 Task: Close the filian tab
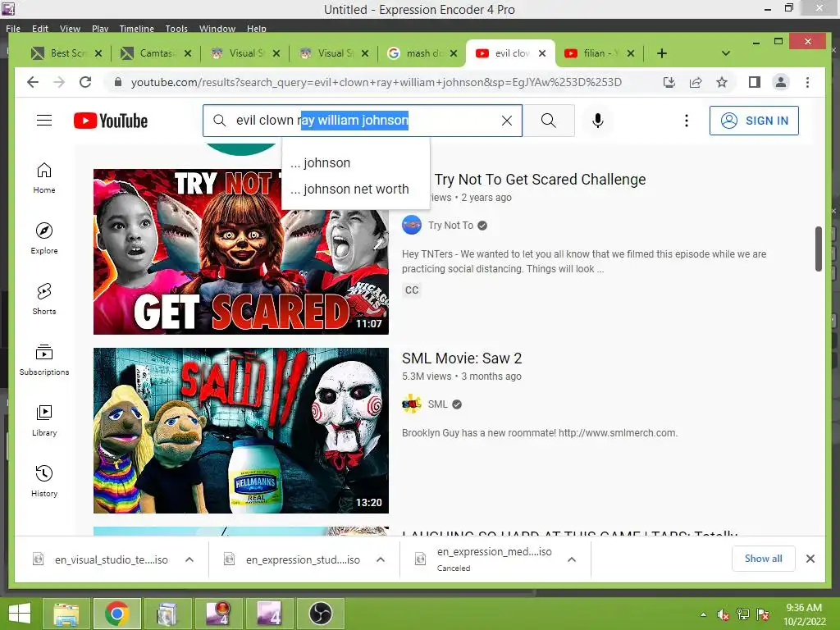point(631,53)
